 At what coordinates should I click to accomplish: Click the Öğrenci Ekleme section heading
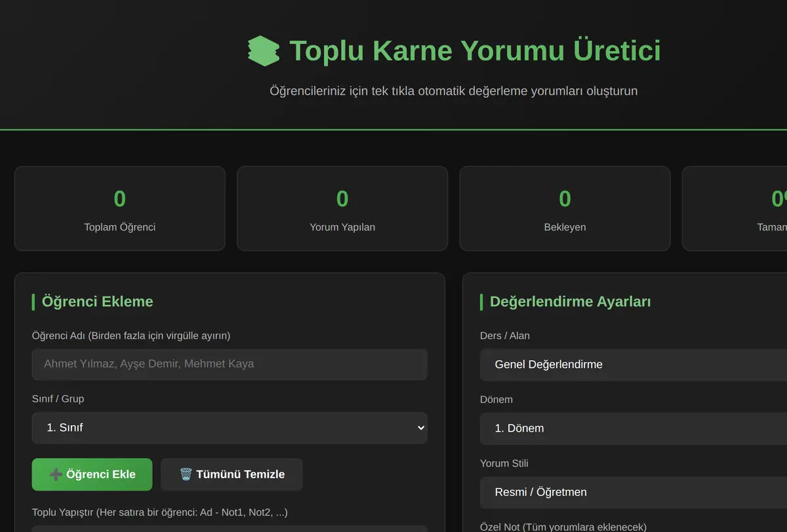[x=97, y=302]
